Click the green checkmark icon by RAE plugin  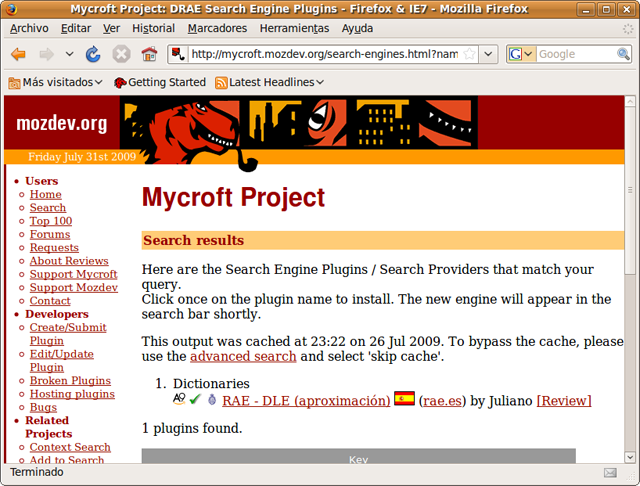point(195,400)
